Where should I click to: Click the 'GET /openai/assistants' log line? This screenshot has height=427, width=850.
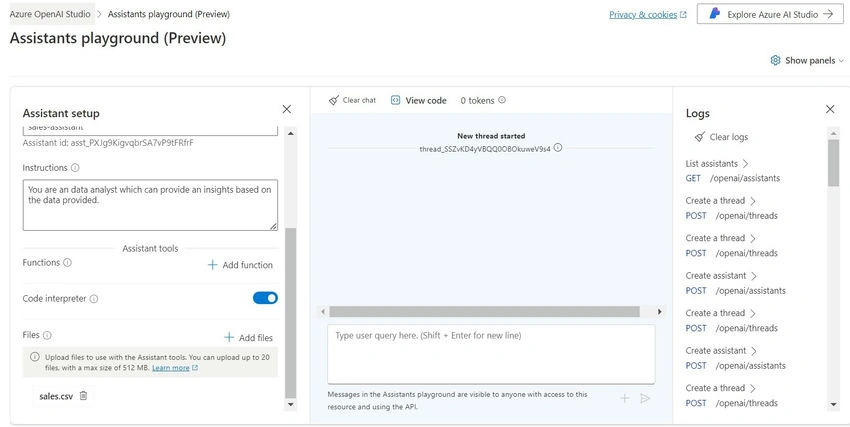coord(733,178)
